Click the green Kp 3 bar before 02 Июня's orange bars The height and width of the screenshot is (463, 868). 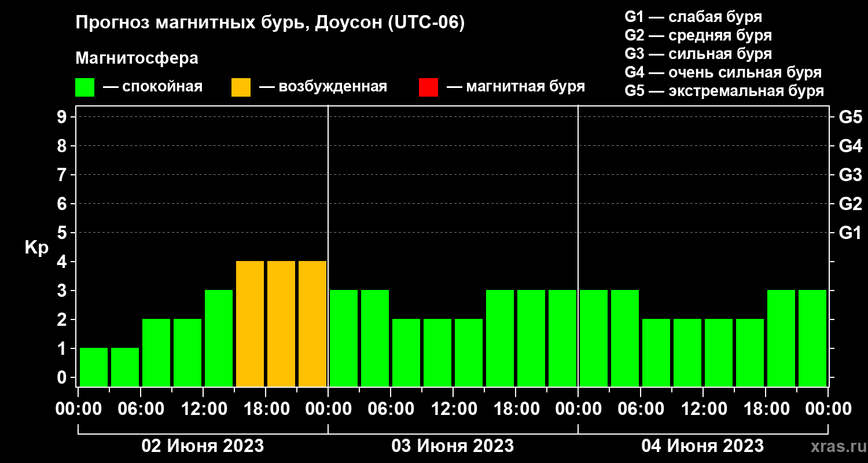click(x=219, y=338)
